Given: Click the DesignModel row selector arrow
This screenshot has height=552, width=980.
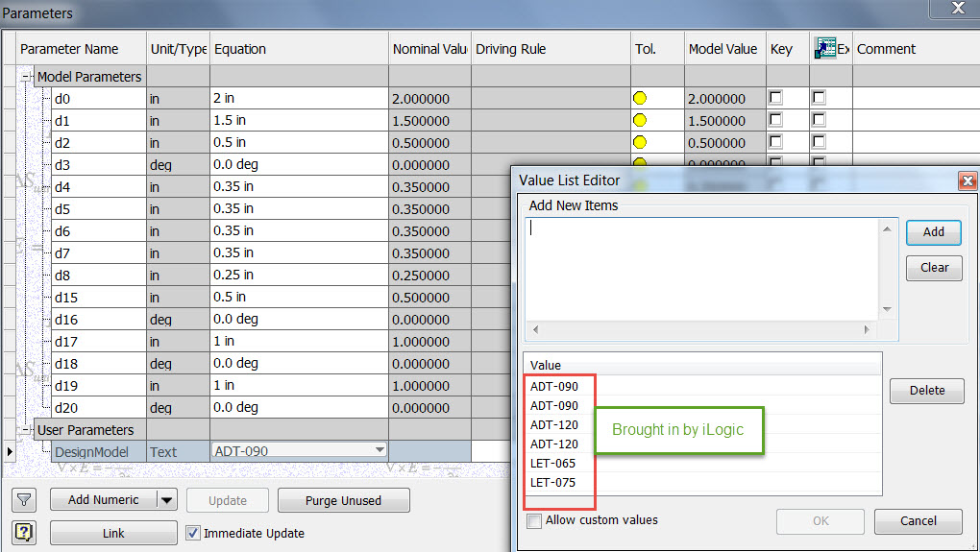Looking at the screenshot, I should point(10,451).
